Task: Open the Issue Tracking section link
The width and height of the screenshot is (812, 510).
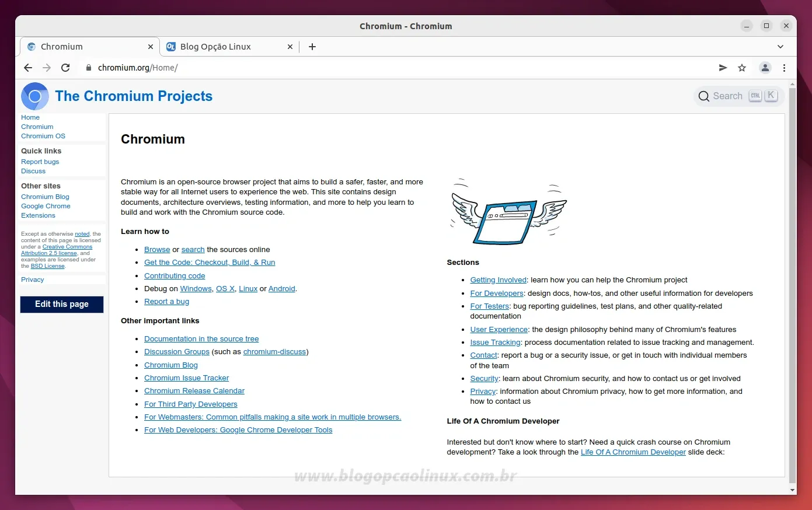Action: [x=495, y=343]
